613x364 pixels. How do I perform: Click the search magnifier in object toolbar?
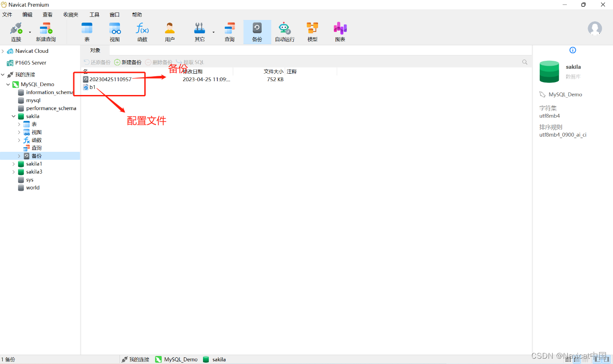point(525,62)
